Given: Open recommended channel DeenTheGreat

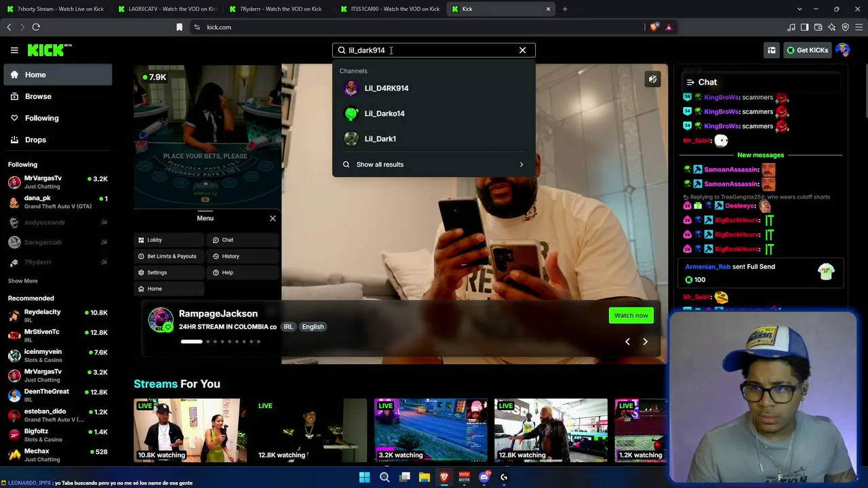Looking at the screenshot, I should (x=58, y=395).
